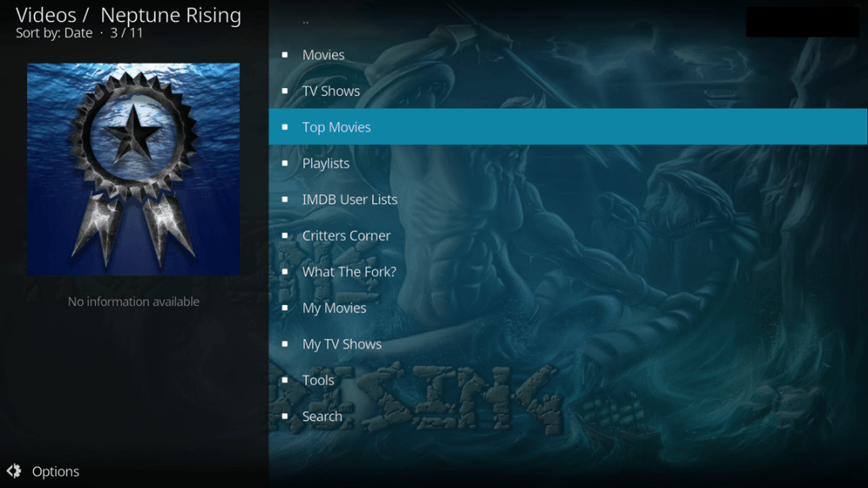Click the Options label at the bottom
Screen dimensions: 868x488
pyautogui.click(x=55, y=471)
